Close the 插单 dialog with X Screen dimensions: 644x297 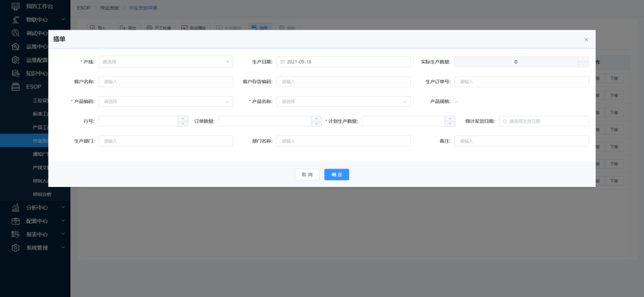pos(586,40)
